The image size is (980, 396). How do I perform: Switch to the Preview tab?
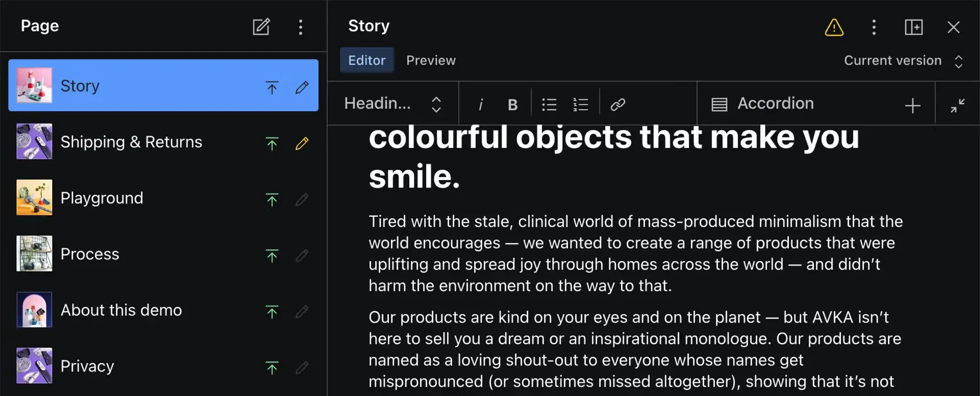click(431, 60)
